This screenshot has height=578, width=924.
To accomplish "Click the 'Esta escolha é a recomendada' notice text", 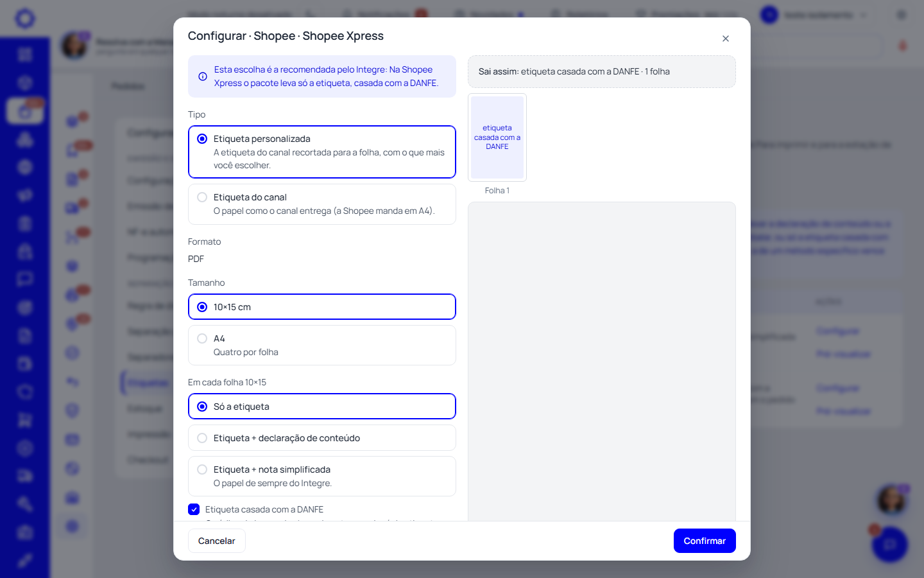I will tap(327, 76).
